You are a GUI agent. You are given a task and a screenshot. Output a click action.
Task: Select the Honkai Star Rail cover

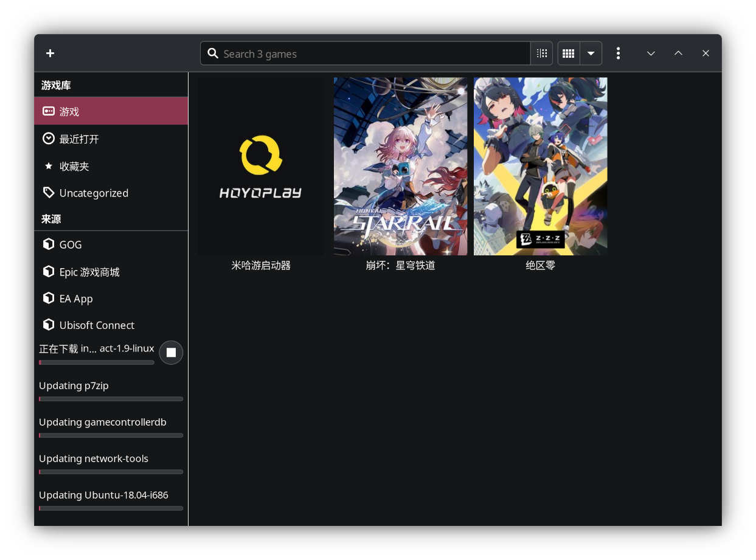tap(400, 166)
